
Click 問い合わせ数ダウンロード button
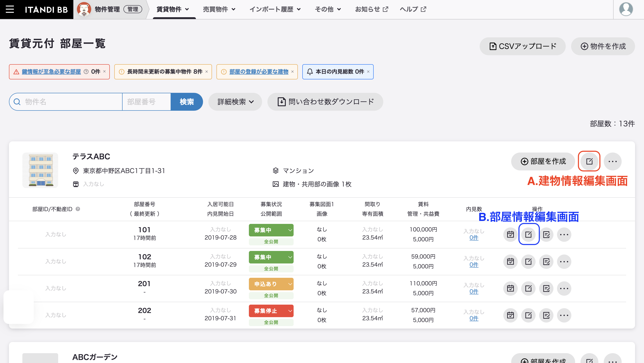click(x=325, y=102)
